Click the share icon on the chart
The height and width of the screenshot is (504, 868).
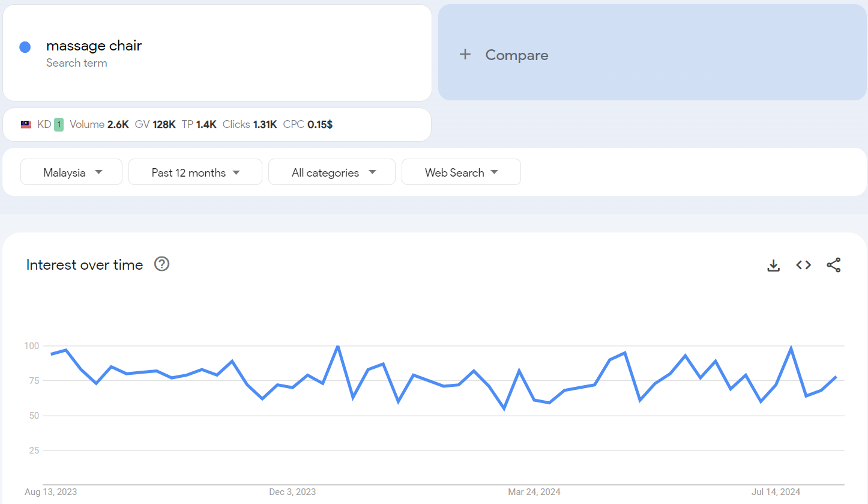[x=833, y=265]
